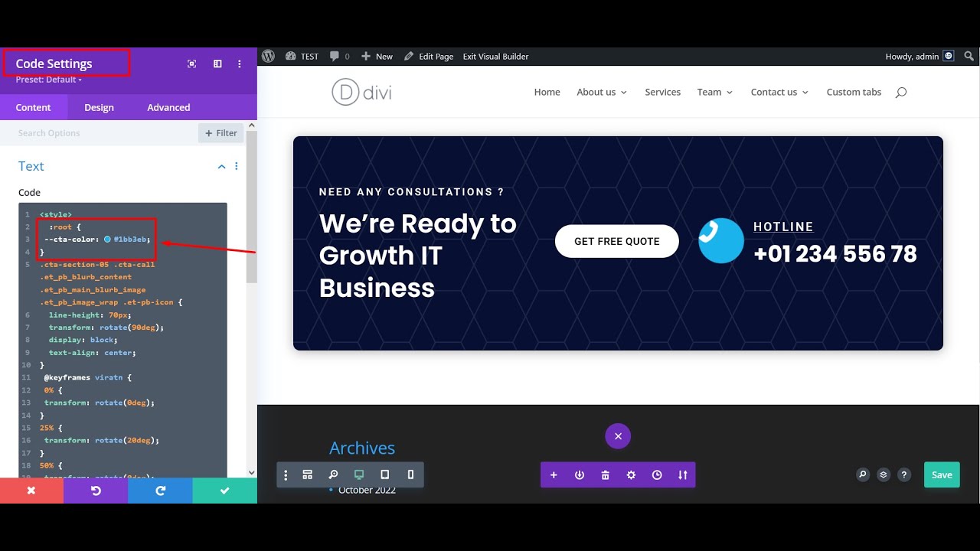Click the snap modal column layout icon
Image resolution: width=980 pixels, height=551 pixels.
(217, 64)
